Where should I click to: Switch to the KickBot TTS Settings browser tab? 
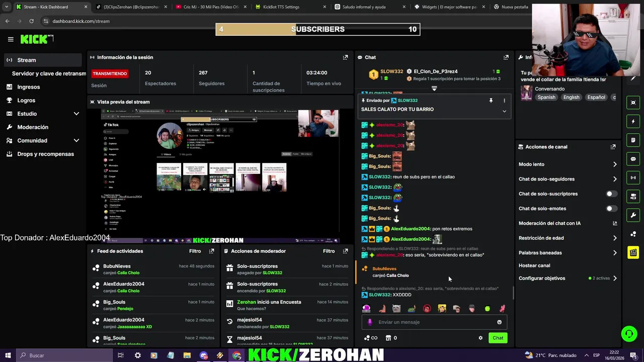tap(287, 7)
